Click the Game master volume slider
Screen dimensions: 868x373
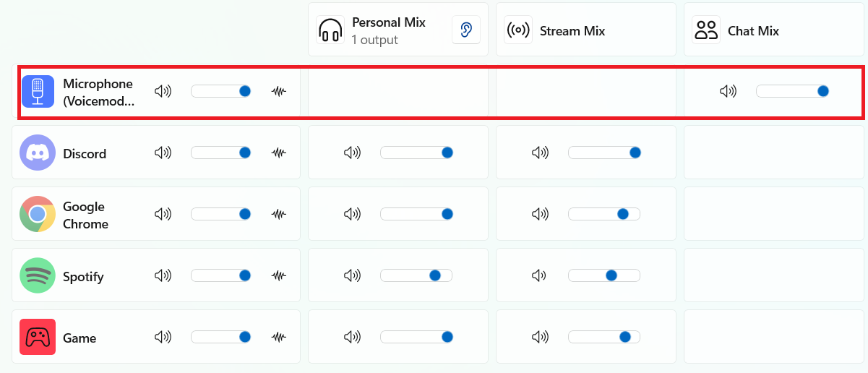(x=220, y=337)
